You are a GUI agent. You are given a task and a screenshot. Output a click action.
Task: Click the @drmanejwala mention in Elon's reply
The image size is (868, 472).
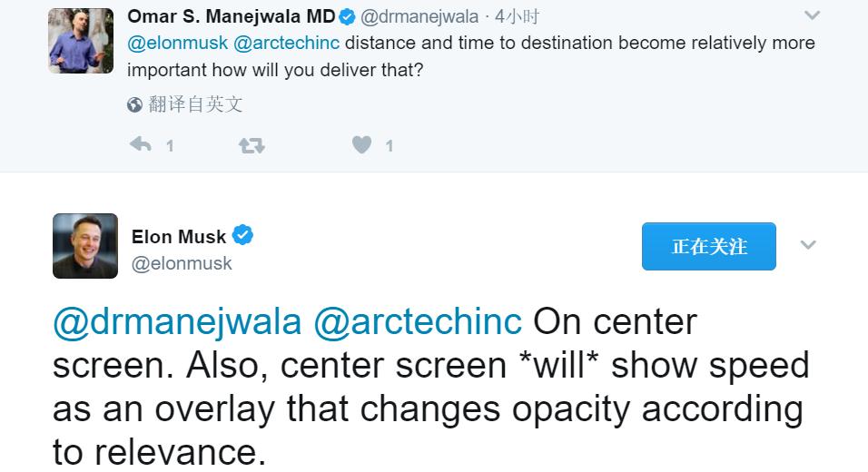click(177, 321)
